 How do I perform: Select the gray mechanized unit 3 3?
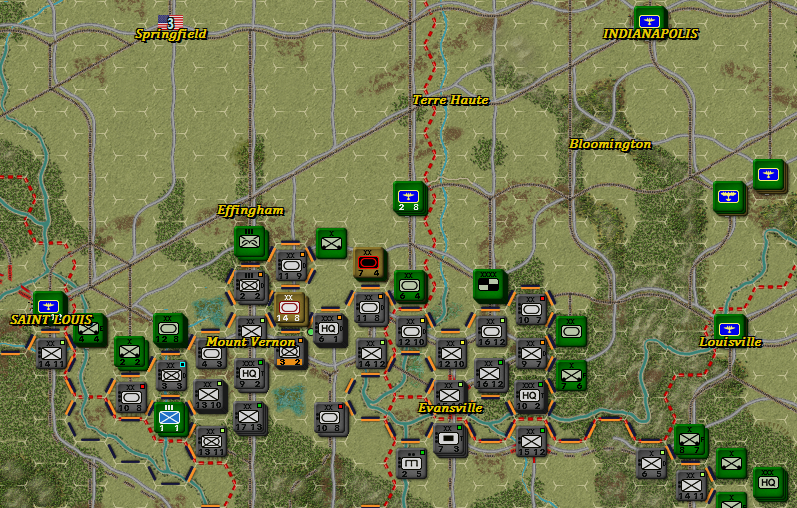(171, 376)
